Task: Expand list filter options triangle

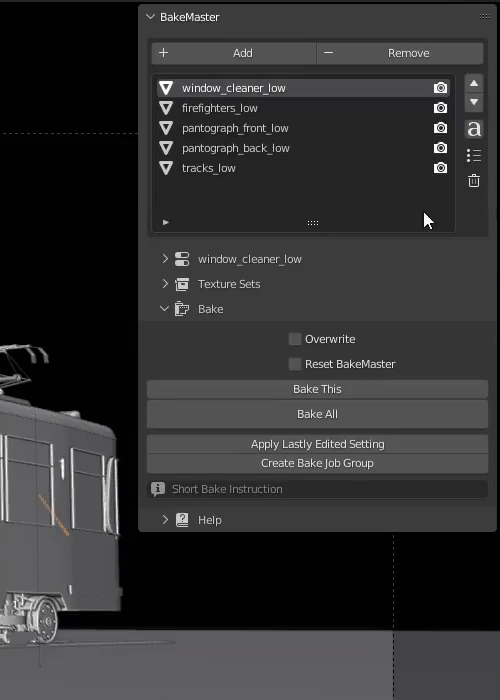Action: coord(166,222)
